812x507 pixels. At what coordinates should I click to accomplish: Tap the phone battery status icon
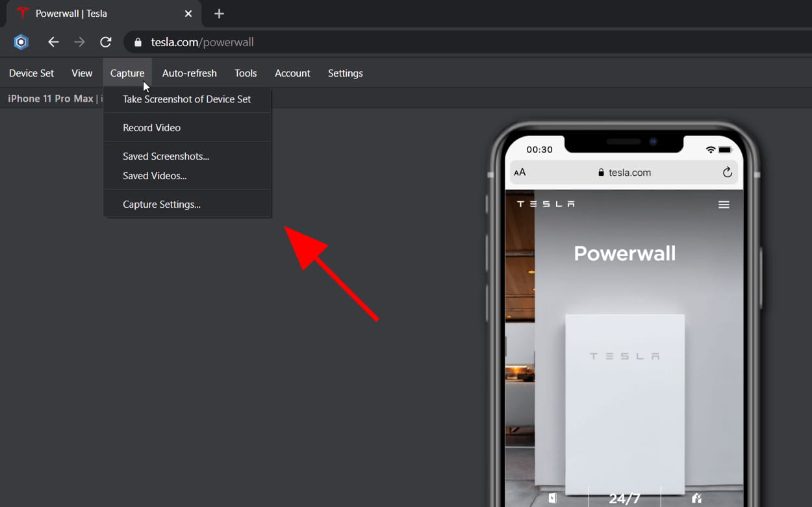(x=725, y=150)
